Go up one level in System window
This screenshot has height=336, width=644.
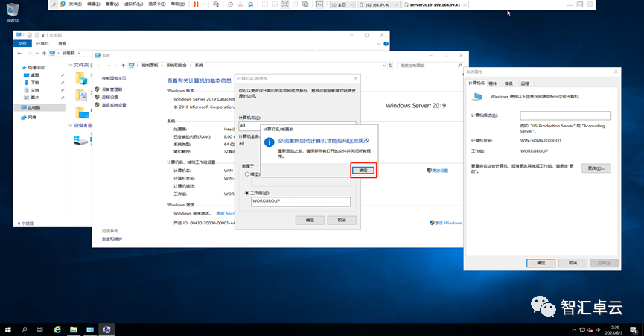(x=123, y=66)
